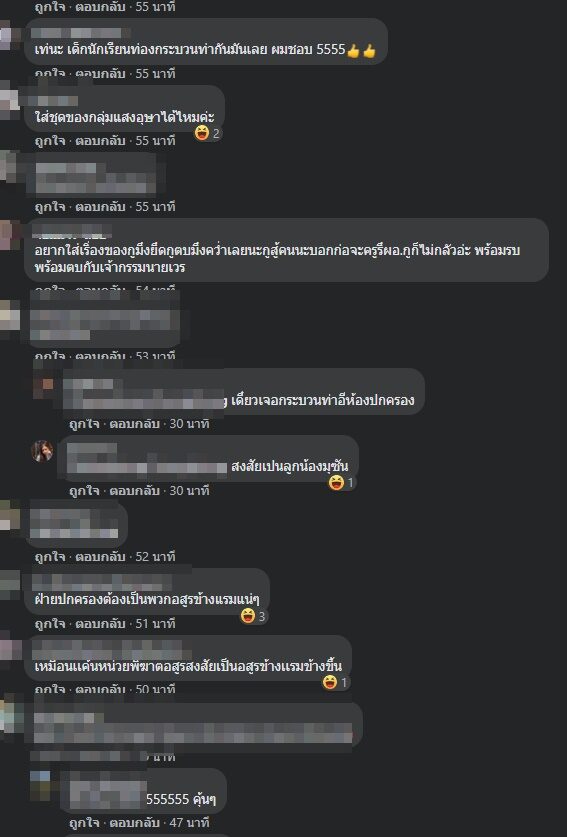567x837 pixels.
Task: Click the avatar beside the เท่นะ comment
Action: click(x=9, y=35)
